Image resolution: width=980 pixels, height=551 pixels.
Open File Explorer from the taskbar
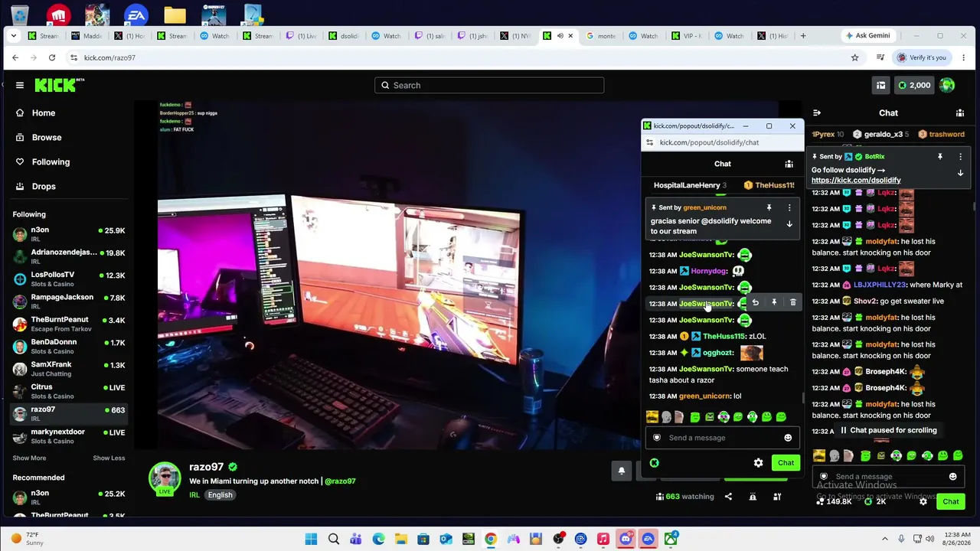(x=401, y=539)
